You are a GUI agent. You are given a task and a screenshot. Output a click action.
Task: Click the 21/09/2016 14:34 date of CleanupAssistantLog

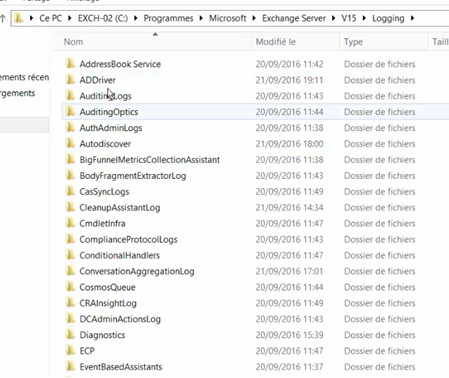point(289,207)
